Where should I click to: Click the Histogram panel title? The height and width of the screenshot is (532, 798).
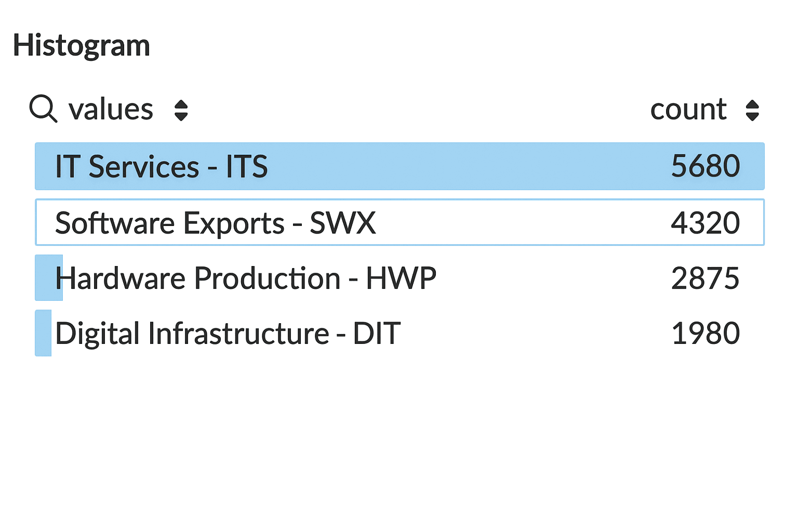click(82, 46)
